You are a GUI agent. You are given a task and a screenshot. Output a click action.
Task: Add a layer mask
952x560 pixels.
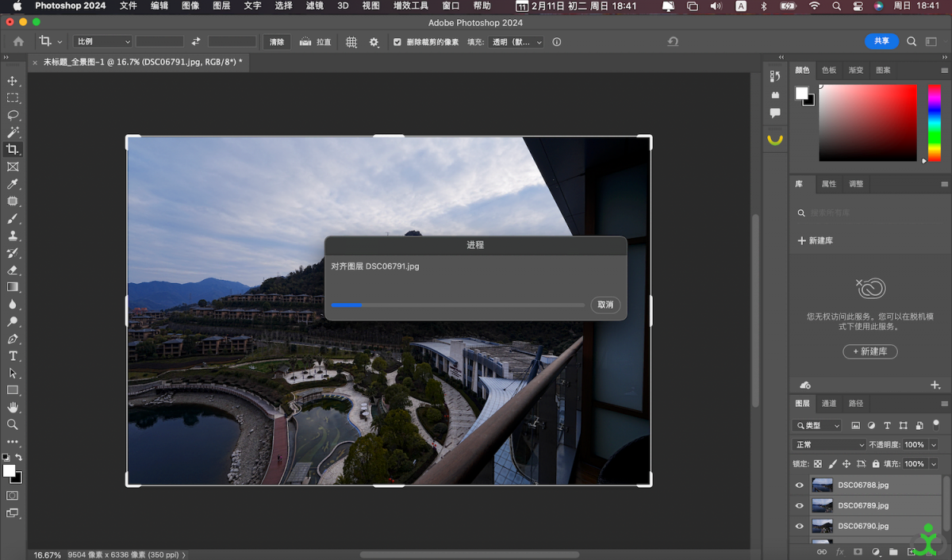[858, 551]
